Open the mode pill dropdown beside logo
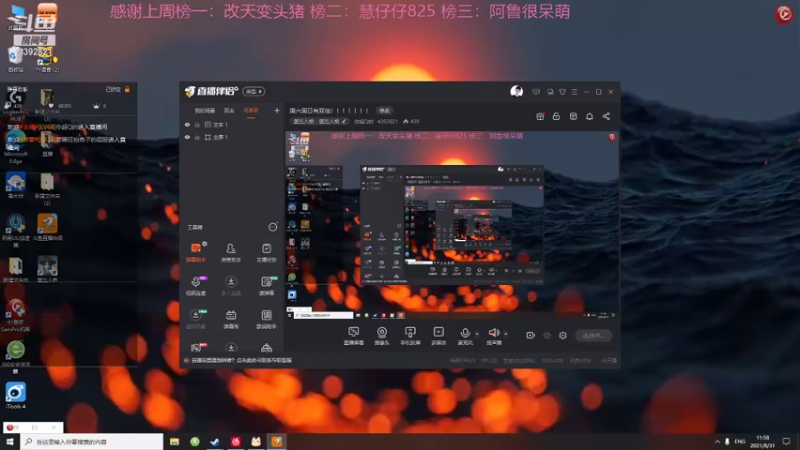This screenshot has height=450, width=800. click(x=254, y=91)
